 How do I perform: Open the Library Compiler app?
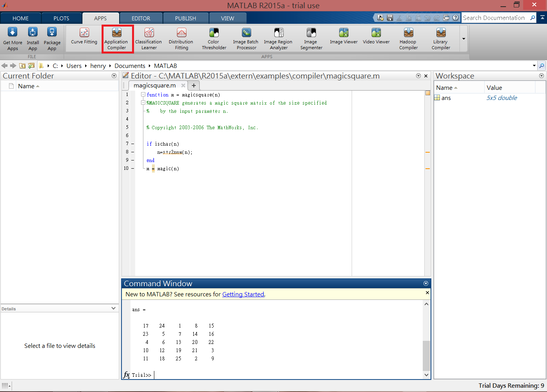[x=440, y=38]
